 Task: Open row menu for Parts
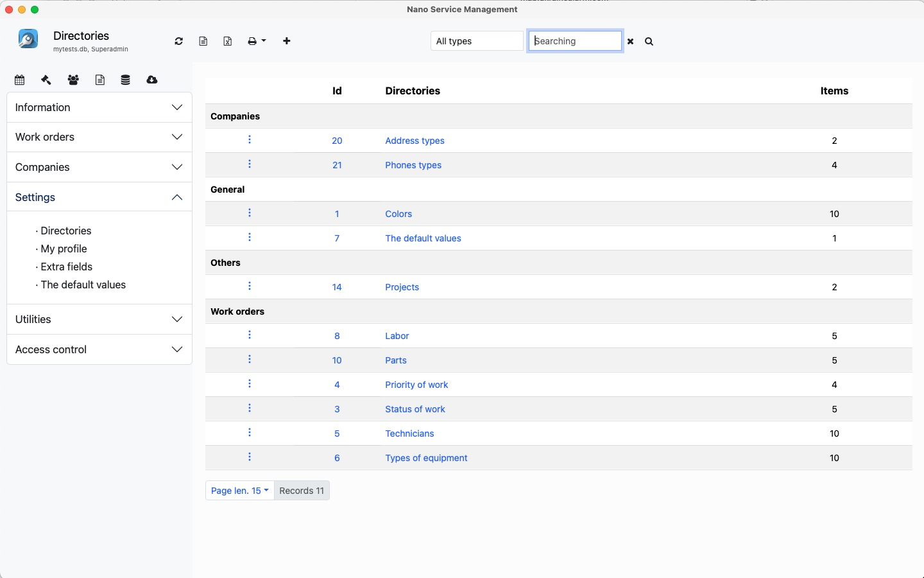250,360
